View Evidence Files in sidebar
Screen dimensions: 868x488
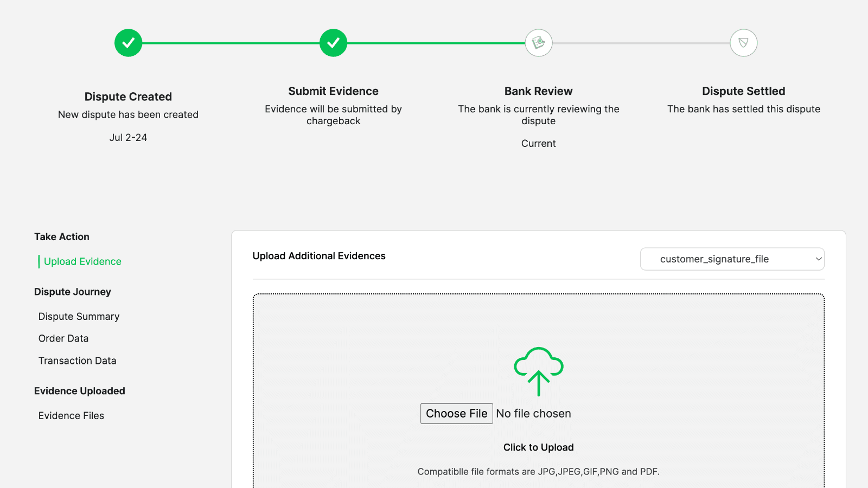tap(71, 415)
